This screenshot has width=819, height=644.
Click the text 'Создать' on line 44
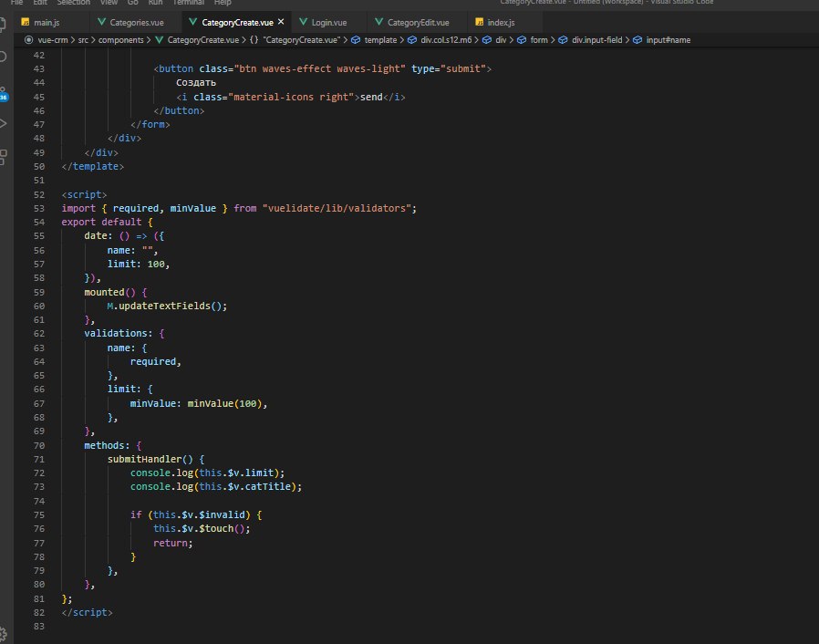pos(196,82)
